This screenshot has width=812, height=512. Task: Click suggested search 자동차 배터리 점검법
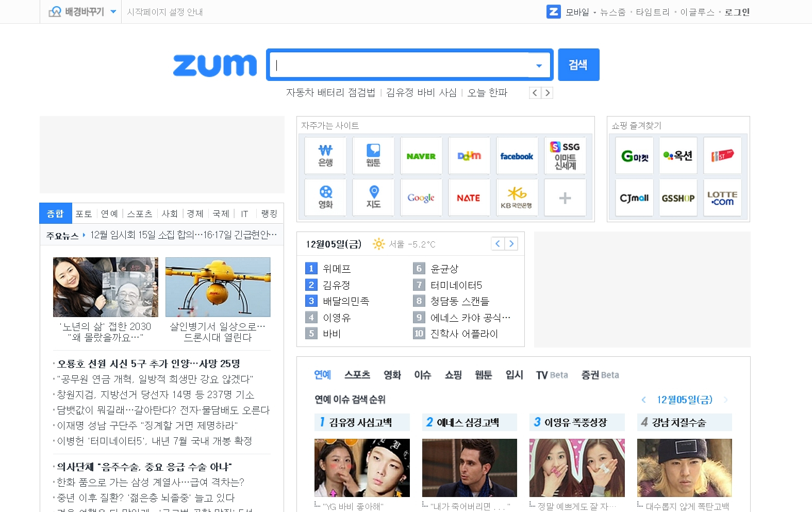pyautogui.click(x=330, y=93)
